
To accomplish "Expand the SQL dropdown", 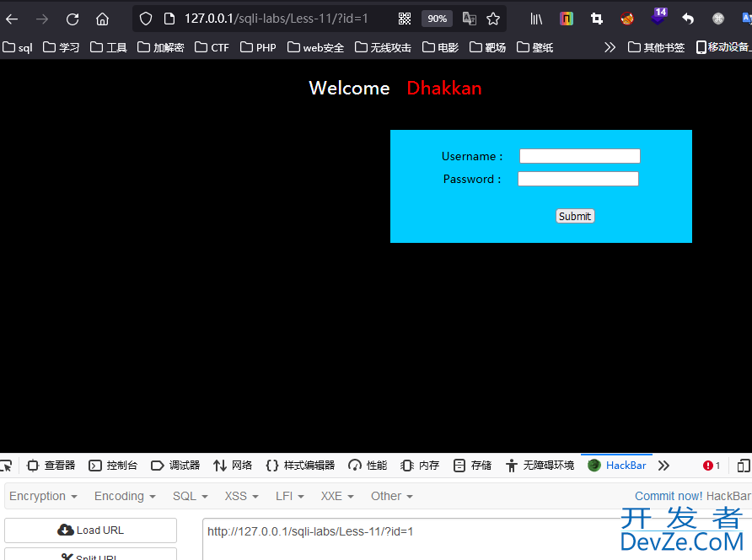I will (191, 496).
